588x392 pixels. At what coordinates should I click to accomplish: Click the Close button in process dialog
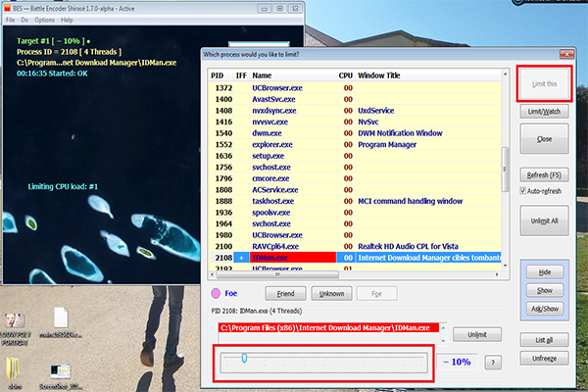coord(544,139)
